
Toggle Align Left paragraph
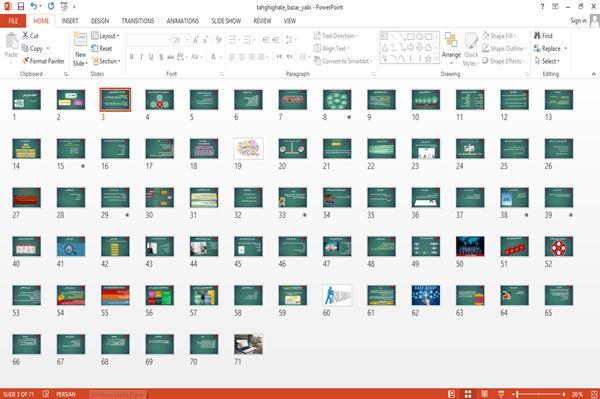pyautogui.click(x=232, y=57)
